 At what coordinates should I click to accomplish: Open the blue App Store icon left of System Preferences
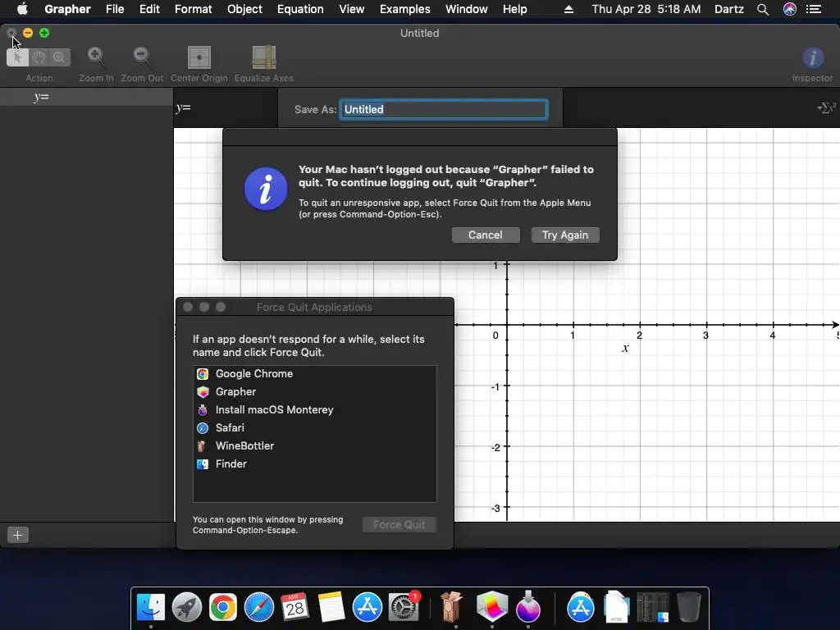pyautogui.click(x=367, y=607)
